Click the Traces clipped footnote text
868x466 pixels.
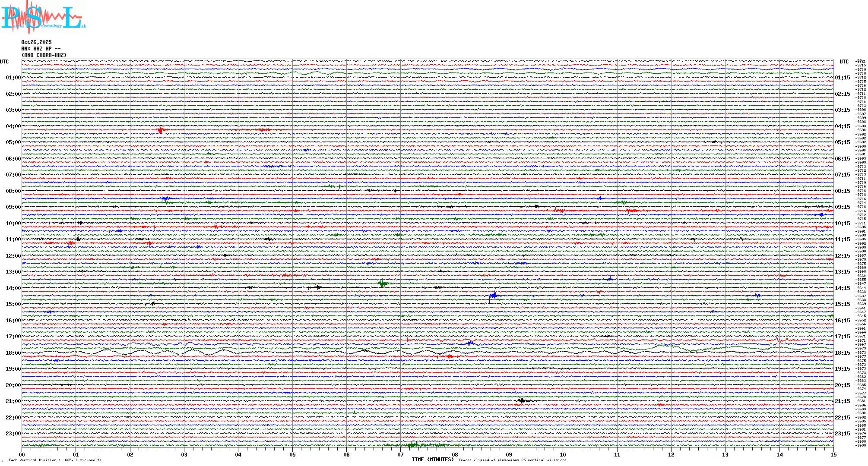click(512, 460)
